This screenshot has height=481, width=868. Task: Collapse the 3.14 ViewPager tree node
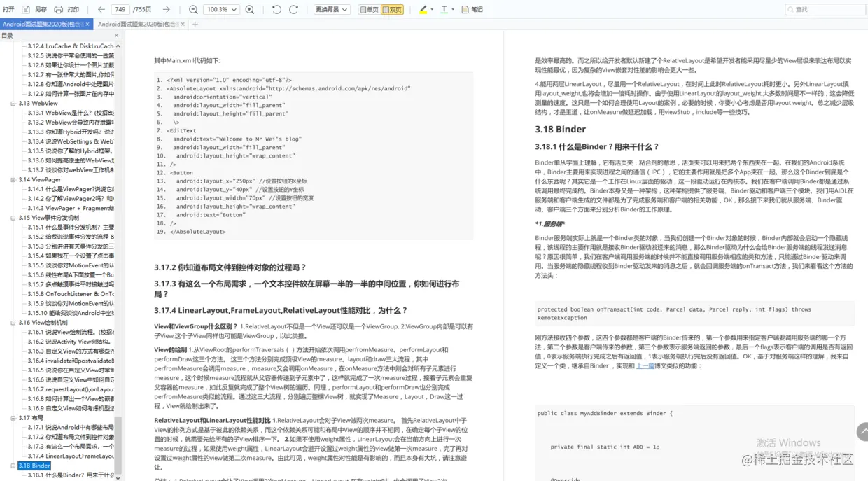tap(13, 179)
